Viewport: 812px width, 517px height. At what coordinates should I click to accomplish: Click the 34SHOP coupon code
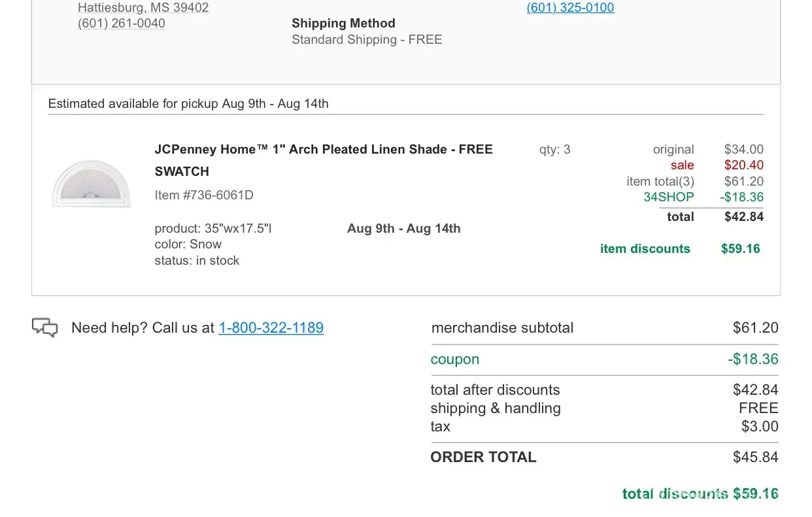pos(668,197)
